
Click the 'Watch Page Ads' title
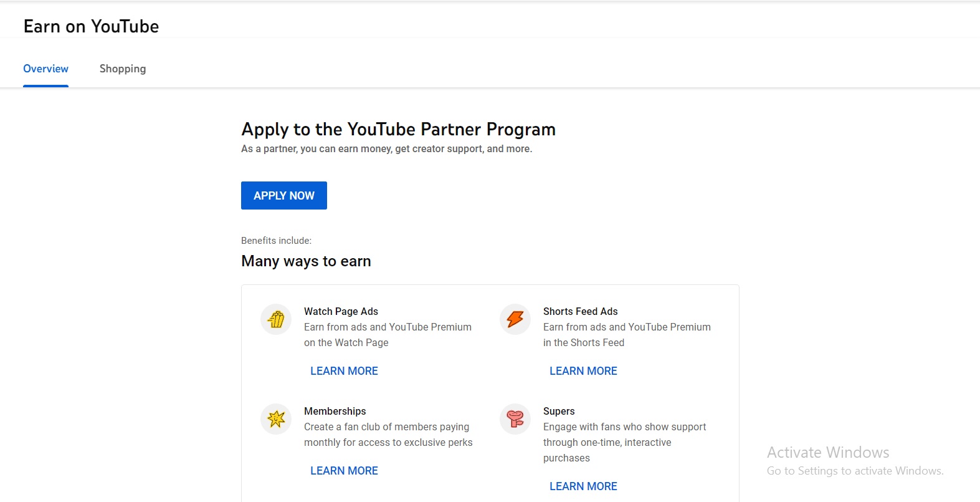(x=341, y=311)
